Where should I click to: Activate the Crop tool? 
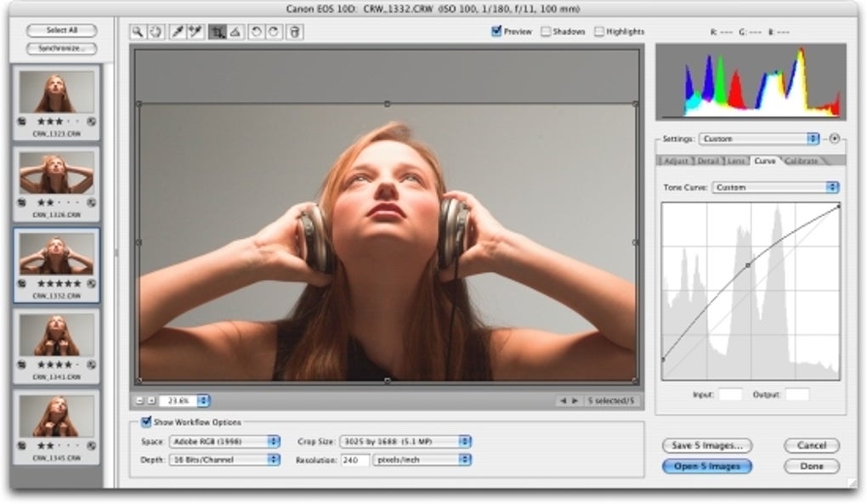pyautogui.click(x=217, y=31)
